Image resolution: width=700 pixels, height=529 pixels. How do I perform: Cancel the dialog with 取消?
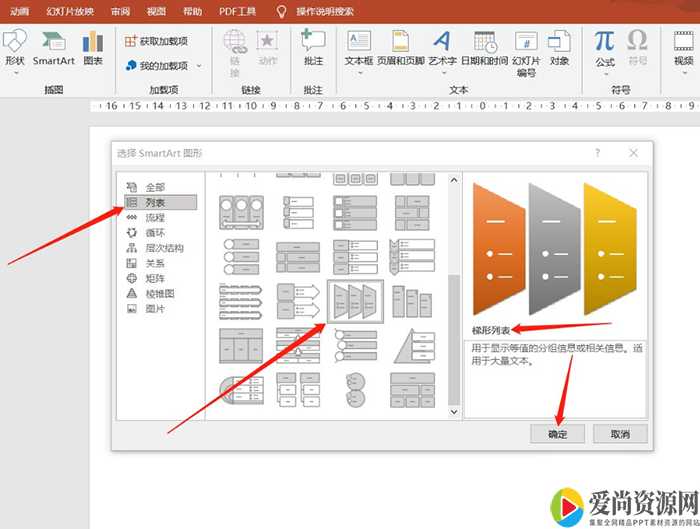620,434
